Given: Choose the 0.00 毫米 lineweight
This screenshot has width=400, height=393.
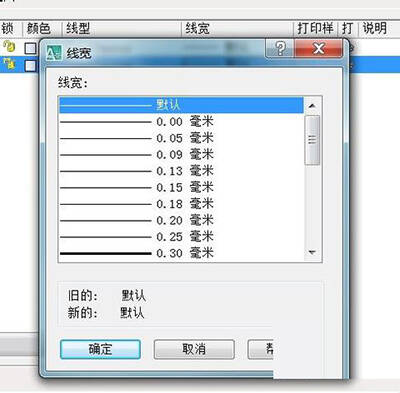Looking at the screenshot, I should click(x=181, y=122).
